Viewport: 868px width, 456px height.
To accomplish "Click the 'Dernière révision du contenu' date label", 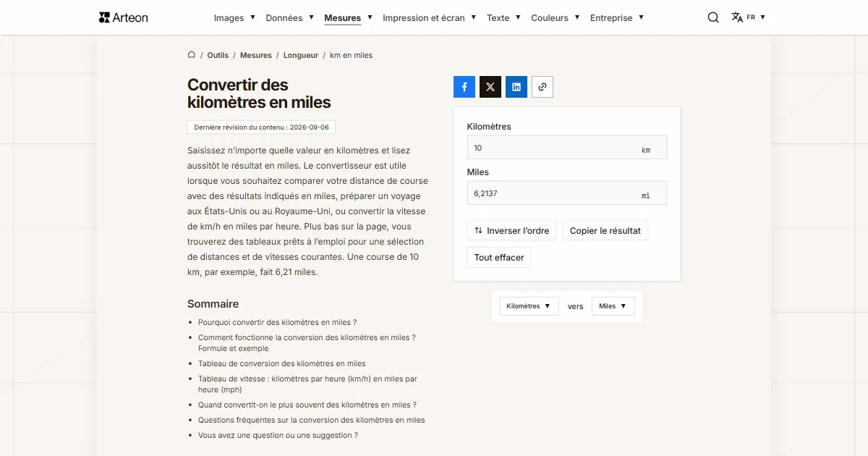I will click(x=261, y=127).
